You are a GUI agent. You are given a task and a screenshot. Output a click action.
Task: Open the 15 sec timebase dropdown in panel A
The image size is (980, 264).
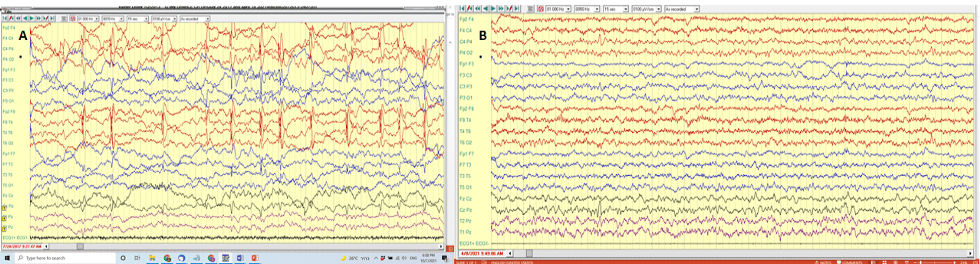[x=146, y=19]
